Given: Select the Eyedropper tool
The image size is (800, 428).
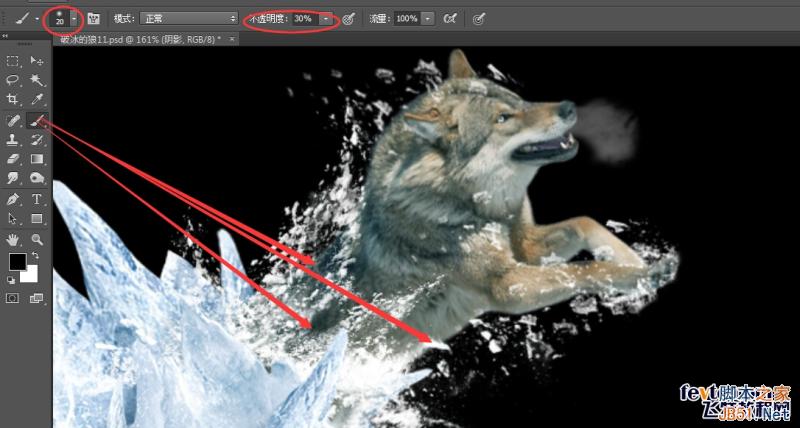Looking at the screenshot, I should click(37, 99).
